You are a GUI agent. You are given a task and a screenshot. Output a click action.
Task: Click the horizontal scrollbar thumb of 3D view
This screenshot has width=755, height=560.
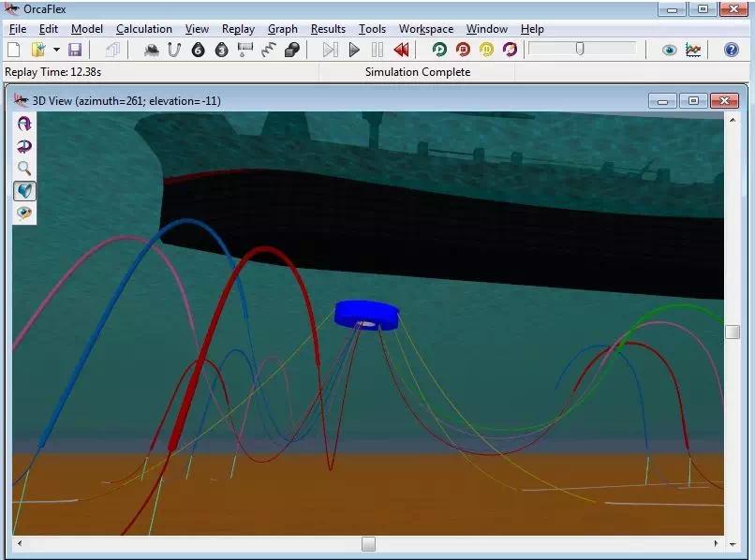coord(368,543)
